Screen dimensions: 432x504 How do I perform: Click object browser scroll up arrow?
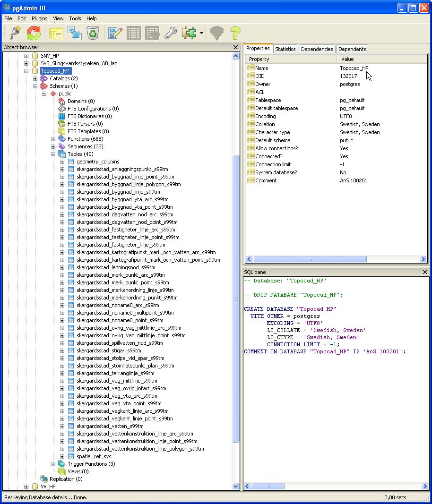[x=235, y=56]
